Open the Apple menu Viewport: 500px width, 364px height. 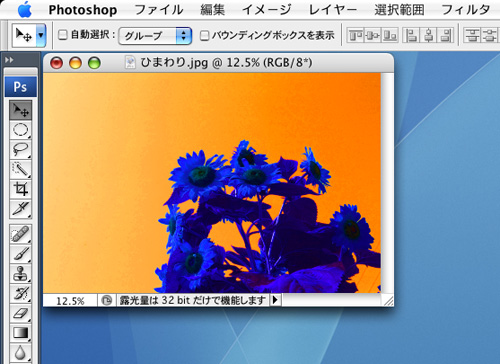click(25, 9)
